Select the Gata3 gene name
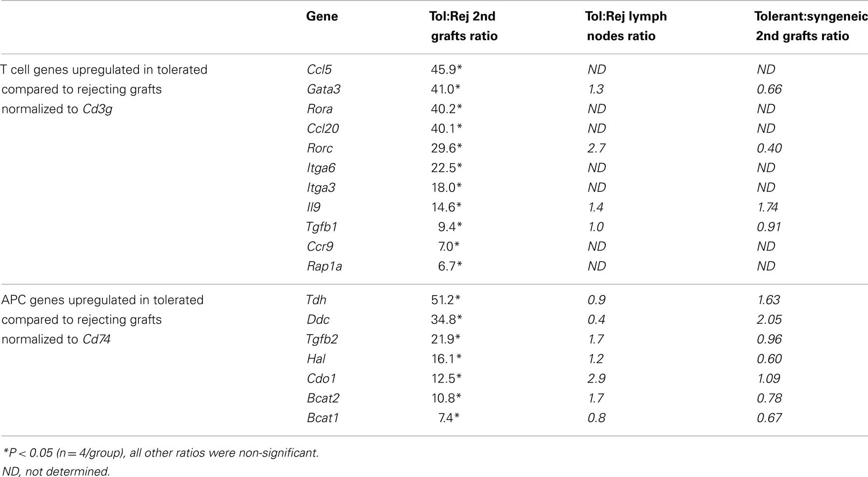868x477 pixels. pos(323,89)
